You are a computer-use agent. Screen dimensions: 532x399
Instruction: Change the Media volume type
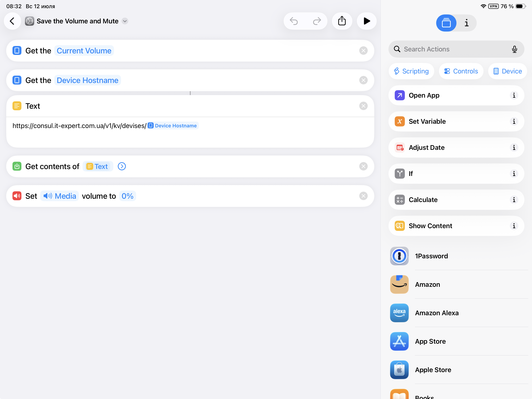(60, 196)
